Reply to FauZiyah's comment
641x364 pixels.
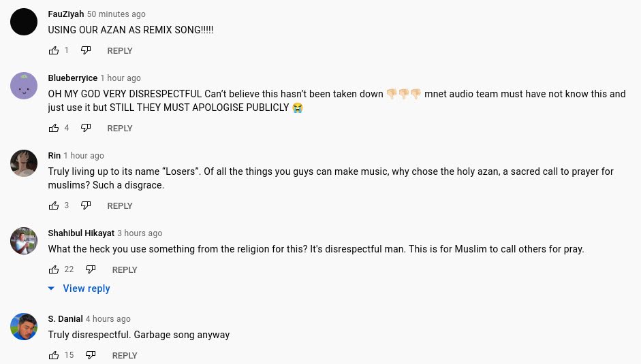120,50
